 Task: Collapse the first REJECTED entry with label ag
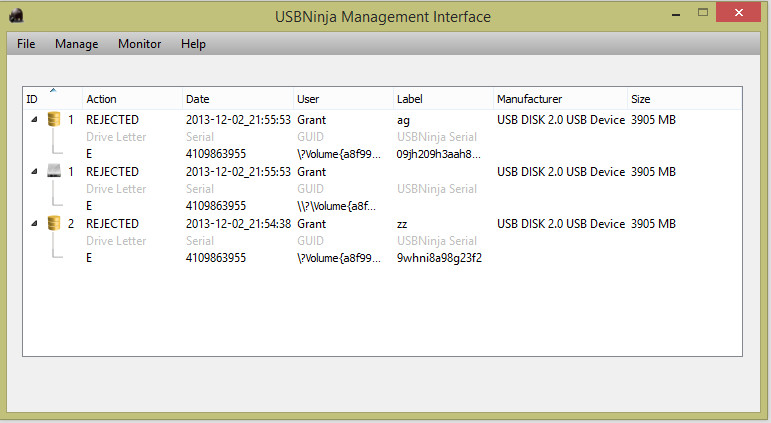(x=34, y=120)
